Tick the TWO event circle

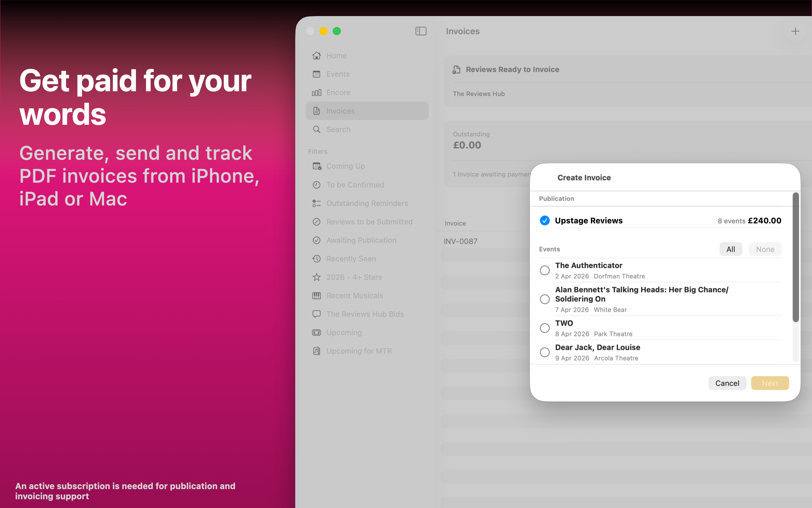(x=545, y=328)
